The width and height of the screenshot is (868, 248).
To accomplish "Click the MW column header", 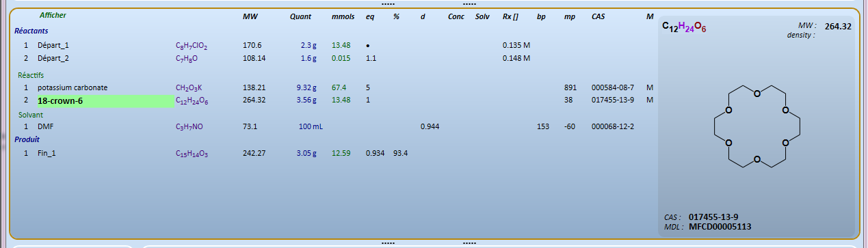I will (x=250, y=16).
